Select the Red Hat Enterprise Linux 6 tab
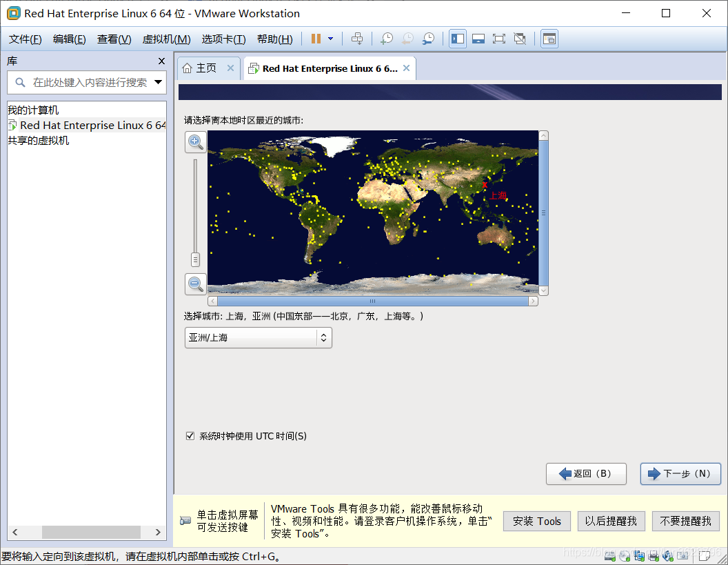This screenshot has width=728, height=565. click(x=330, y=68)
